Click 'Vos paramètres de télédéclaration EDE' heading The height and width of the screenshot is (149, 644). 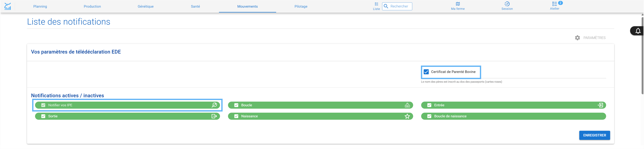coord(76,52)
